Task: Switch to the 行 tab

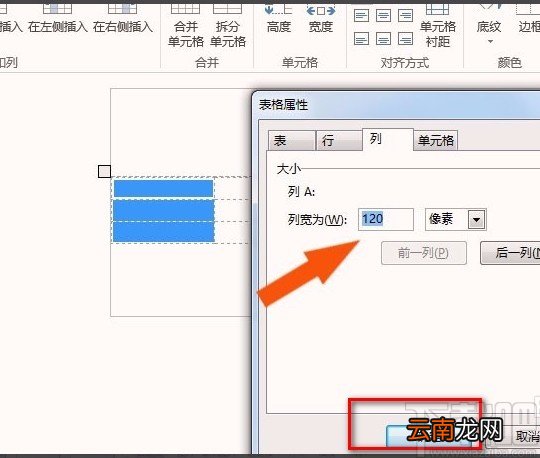Action: 339,140
